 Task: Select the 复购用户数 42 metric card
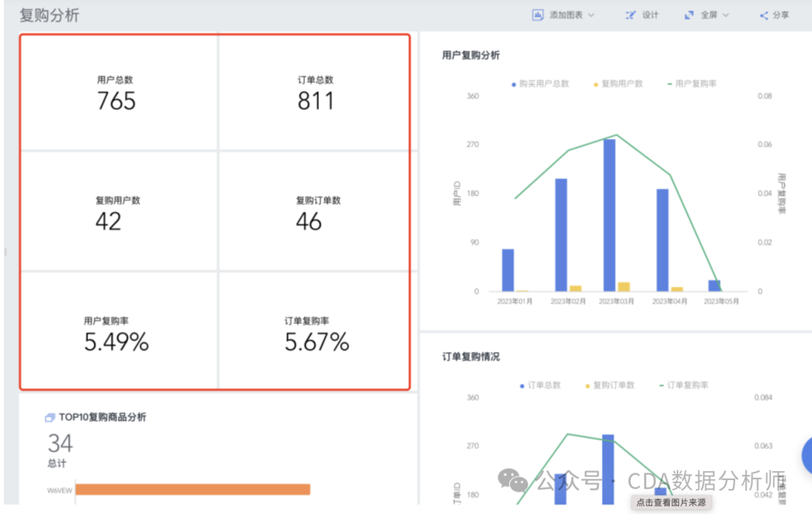[x=119, y=211]
